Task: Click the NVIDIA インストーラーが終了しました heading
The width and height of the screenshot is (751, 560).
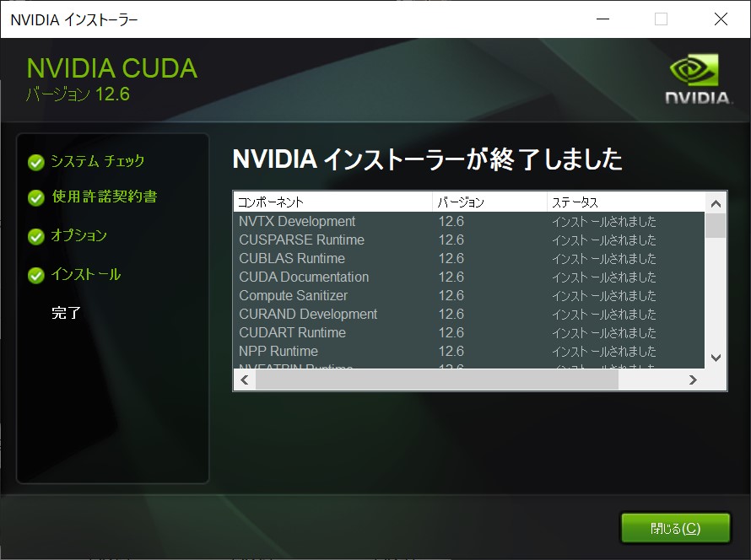Action: 427,159
